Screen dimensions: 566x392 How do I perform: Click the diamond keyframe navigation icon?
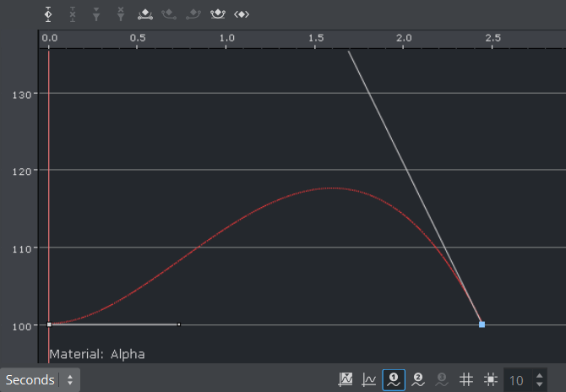[242, 14]
